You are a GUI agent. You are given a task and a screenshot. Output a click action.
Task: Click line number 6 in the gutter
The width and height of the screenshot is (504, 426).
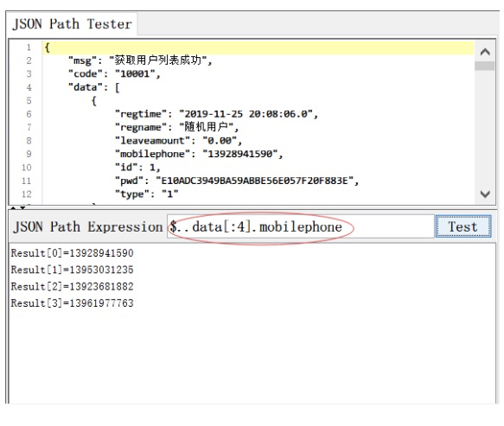pos(29,114)
